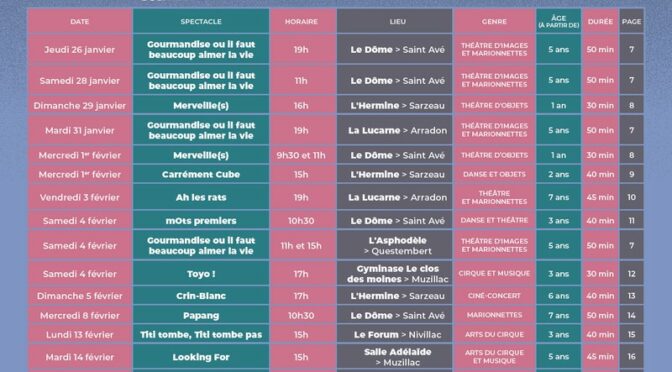Click the DATE column header
672x372 pixels.
click(80, 21)
